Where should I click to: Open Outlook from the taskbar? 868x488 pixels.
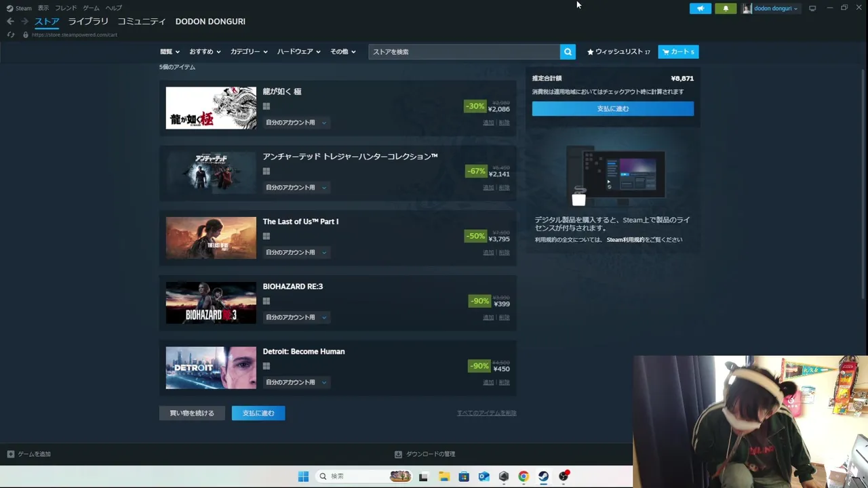[x=484, y=476]
